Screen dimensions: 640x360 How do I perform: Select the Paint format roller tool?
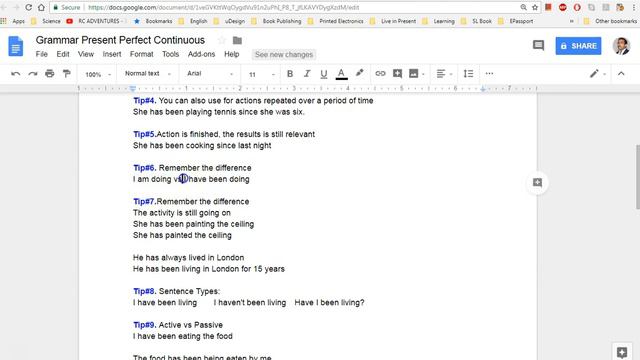click(67, 73)
